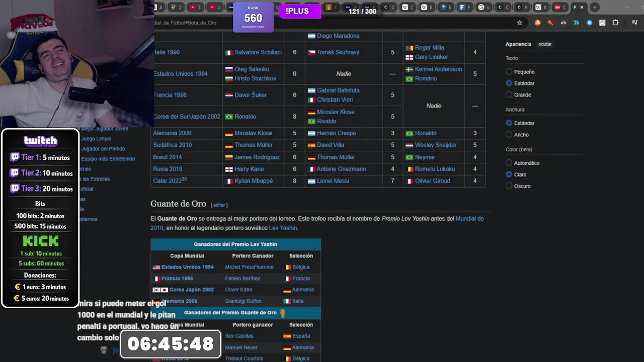Open the Miroslav Klose link in Alemania 2006 row
The width and height of the screenshot is (644, 362).
[x=253, y=133]
